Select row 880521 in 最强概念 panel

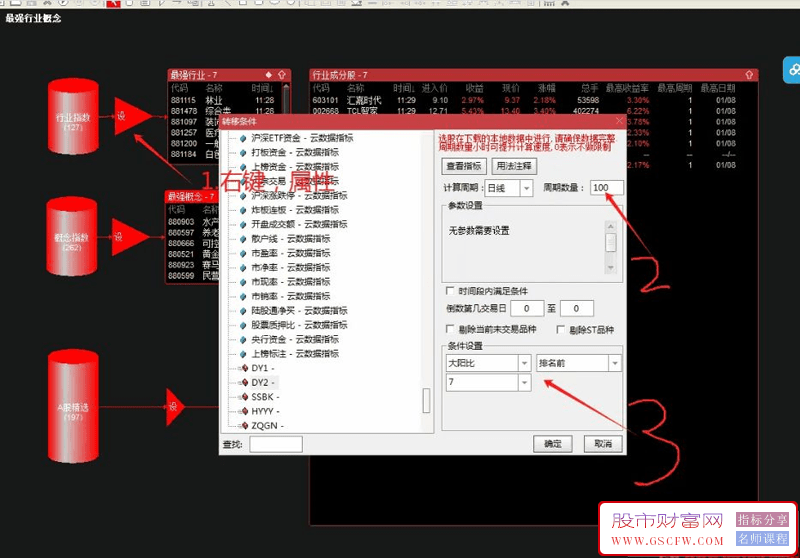pyautogui.click(x=193, y=254)
